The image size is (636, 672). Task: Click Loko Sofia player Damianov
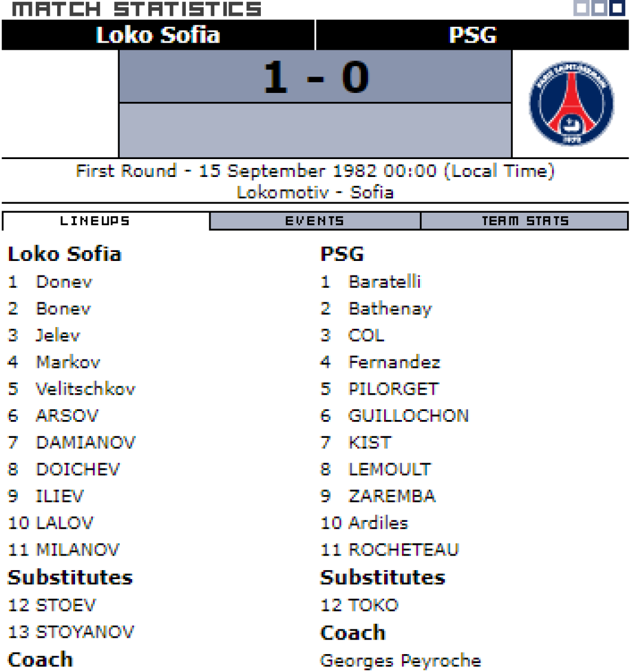coord(85,442)
